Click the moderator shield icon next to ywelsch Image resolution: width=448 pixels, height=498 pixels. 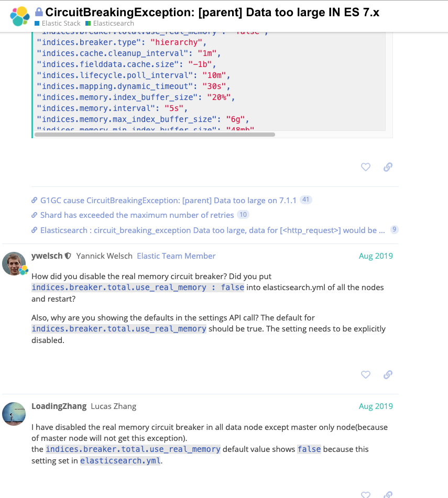click(68, 256)
